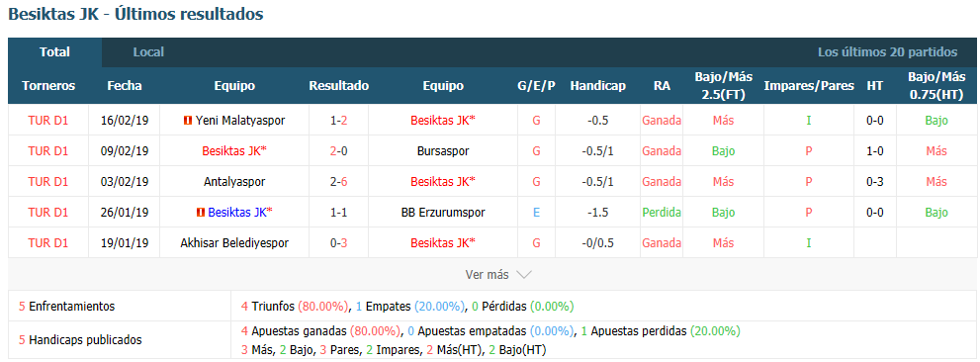The height and width of the screenshot is (362, 980).
Task: Click TUR D1 tournament in first row
Action: coord(48,121)
